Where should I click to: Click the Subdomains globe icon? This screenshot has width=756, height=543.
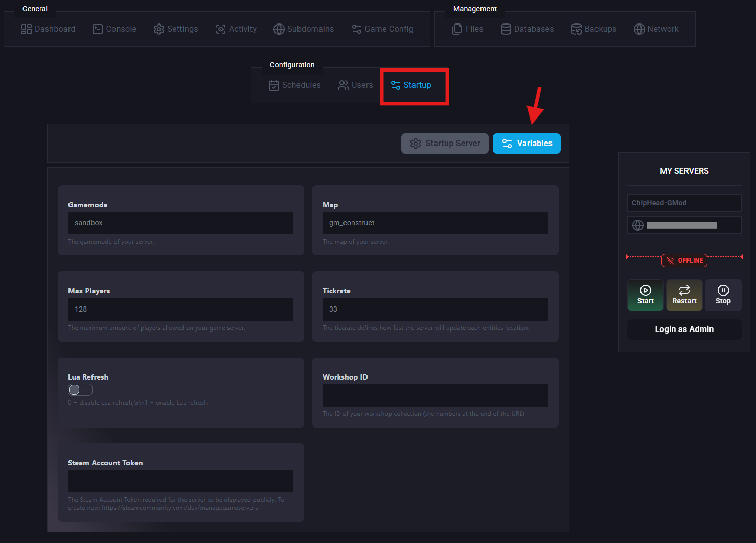click(279, 29)
